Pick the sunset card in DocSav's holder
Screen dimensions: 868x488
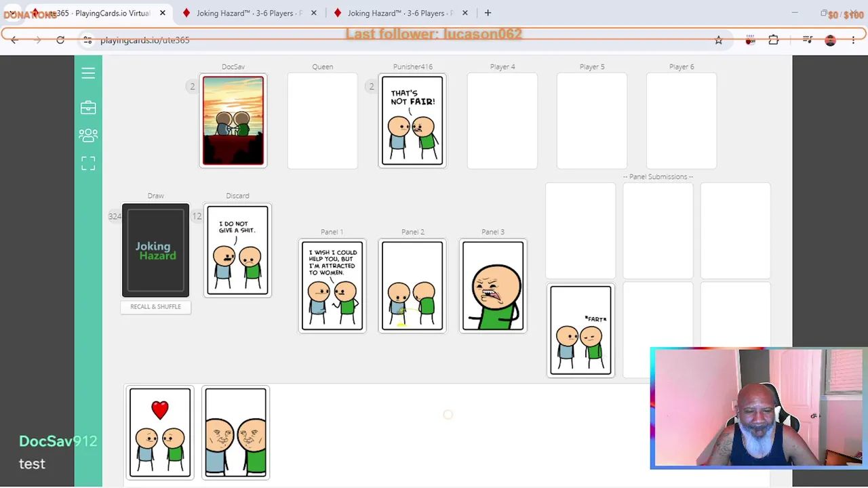pos(233,121)
